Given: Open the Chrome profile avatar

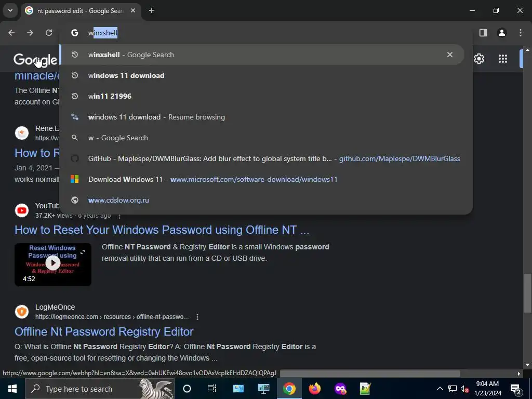Looking at the screenshot, I should 502,33.
